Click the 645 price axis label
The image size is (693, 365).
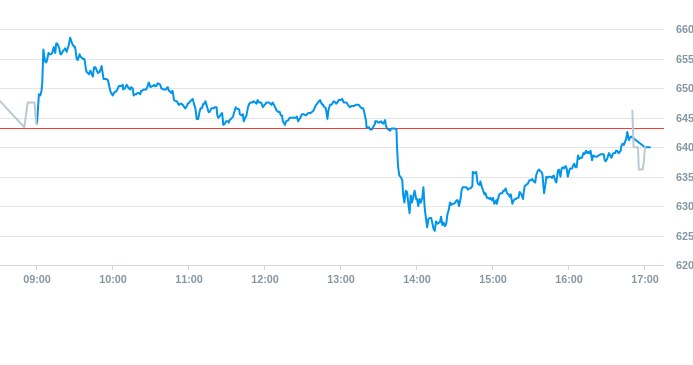pyautogui.click(x=684, y=118)
